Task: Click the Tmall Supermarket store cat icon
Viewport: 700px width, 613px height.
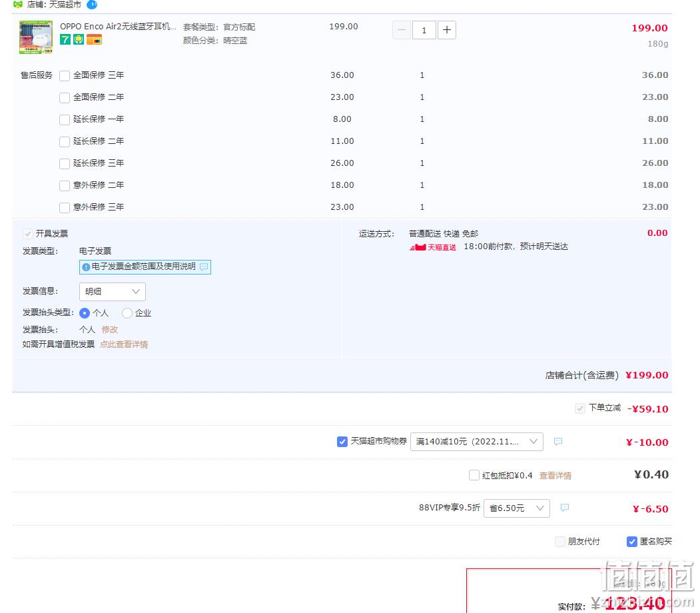Action: pyautogui.click(x=18, y=5)
